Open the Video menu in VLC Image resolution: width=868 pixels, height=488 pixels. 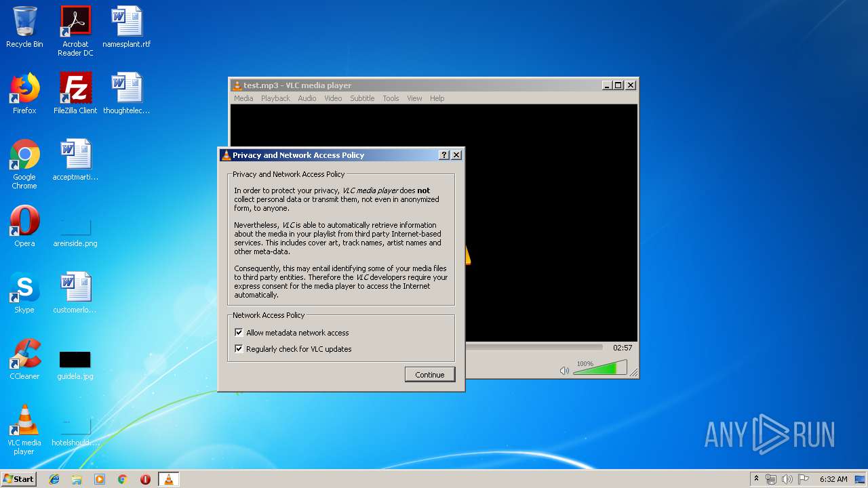click(333, 98)
